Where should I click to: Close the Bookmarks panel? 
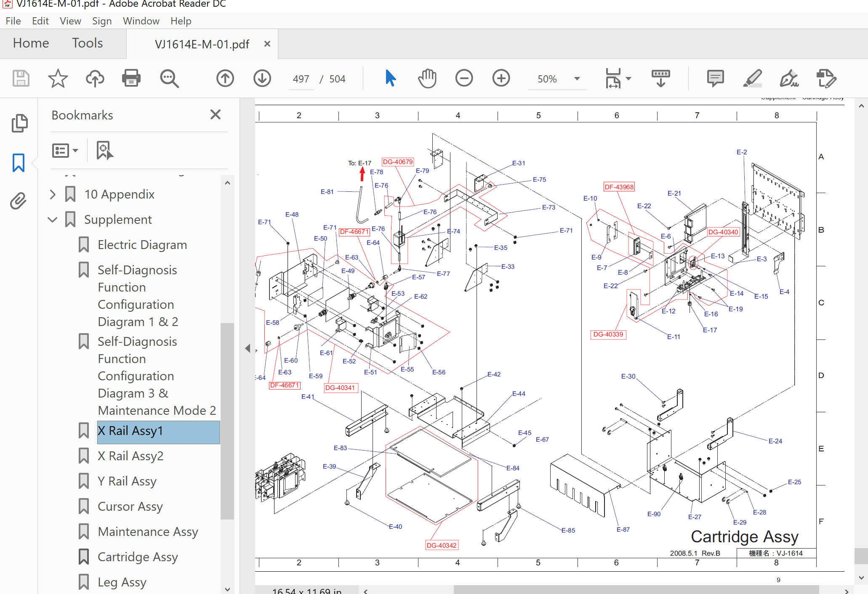[216, 114]
